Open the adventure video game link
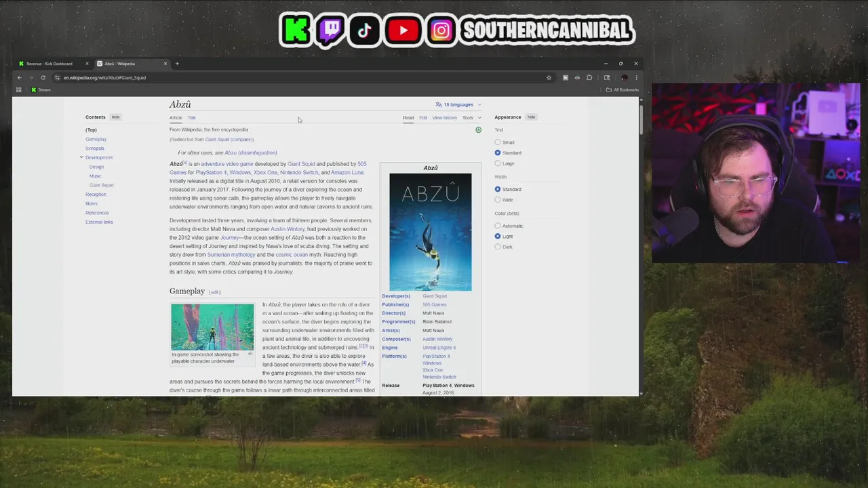868x488 pixels. click(x=227, y=164)
